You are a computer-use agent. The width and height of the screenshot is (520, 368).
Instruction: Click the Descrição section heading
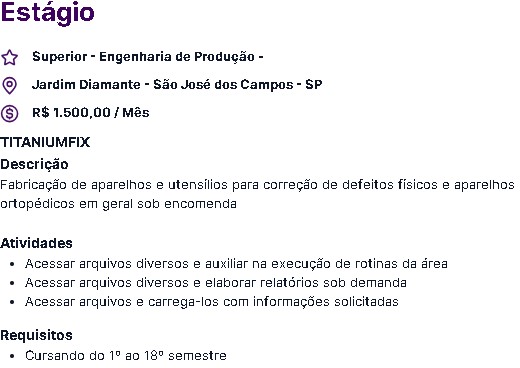pyautogui.click(x=34, y=164)
